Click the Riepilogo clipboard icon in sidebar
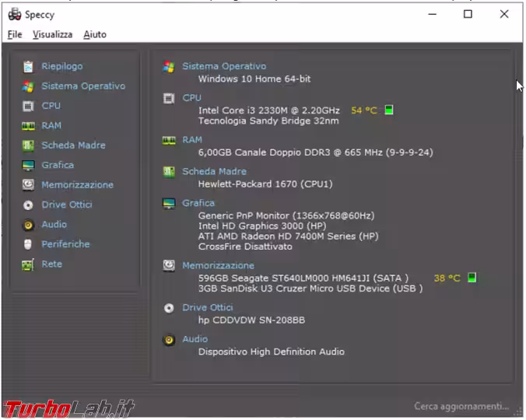This screenshot has width=526, height=420. tap(28, 66)
